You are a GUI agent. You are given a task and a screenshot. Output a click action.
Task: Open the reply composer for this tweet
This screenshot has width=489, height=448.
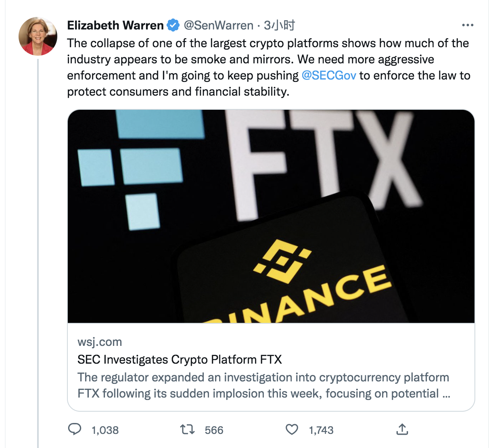[75, 430]
